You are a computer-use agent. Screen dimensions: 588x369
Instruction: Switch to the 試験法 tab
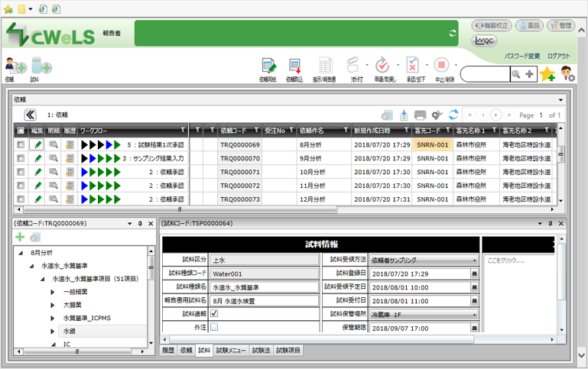coord(261,350)
